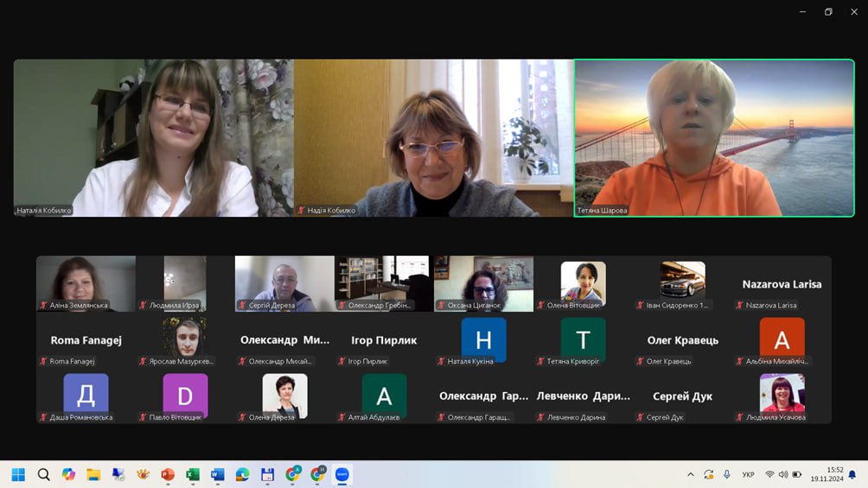Image resolution: width=868 pixels, height=488 pixels.
Task: Switch to Excel on the taskbar
Action: coord(193,475)
